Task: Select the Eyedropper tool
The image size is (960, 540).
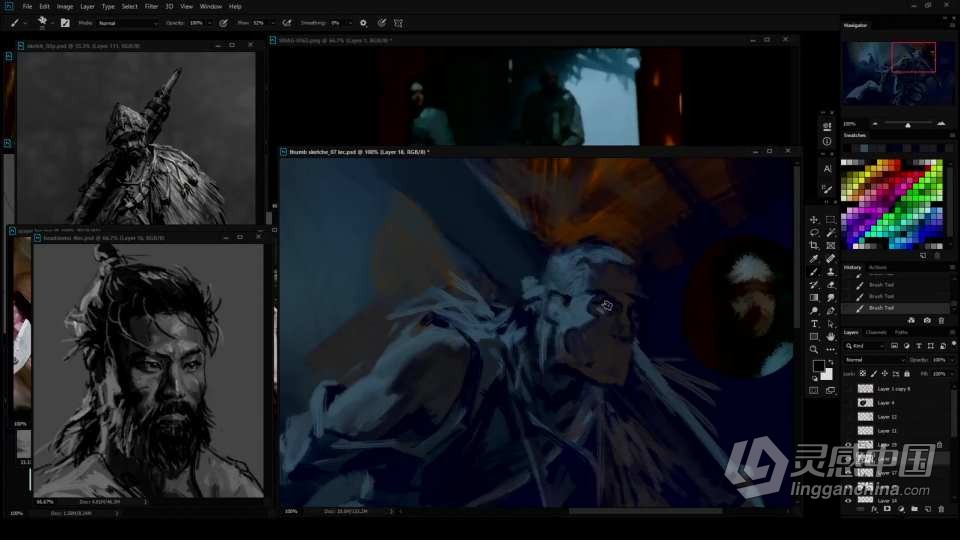Action: (x=814, y=259)
